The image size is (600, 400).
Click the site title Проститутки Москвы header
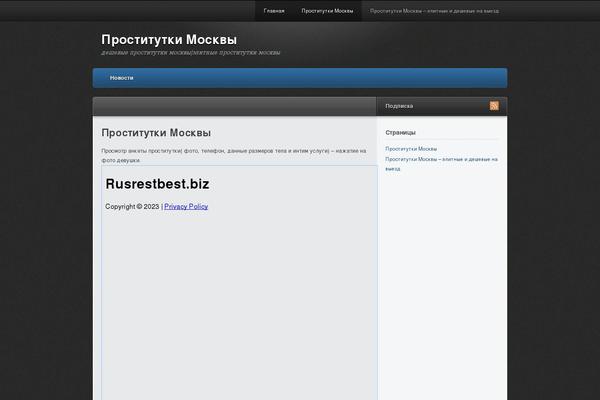pos(169,39)
